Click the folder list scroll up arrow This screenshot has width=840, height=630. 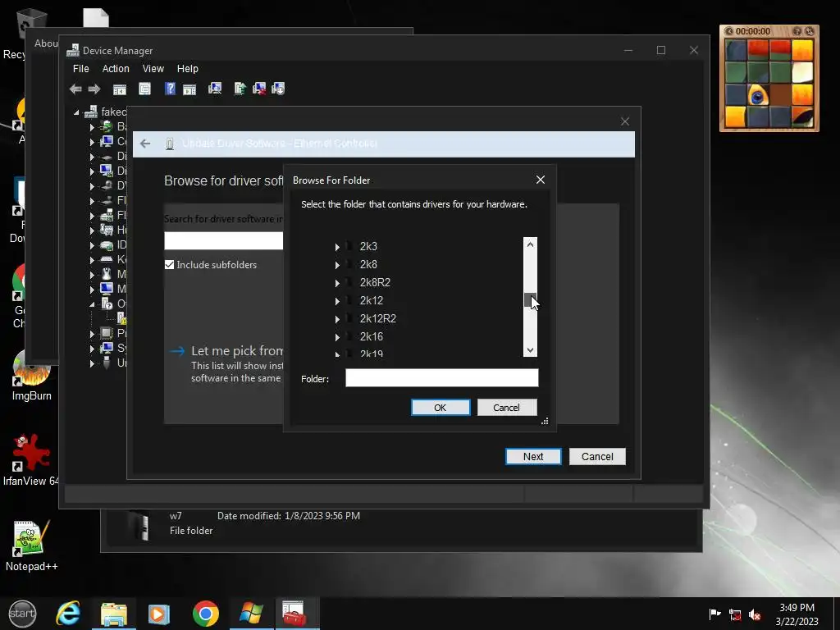[530, 244]
